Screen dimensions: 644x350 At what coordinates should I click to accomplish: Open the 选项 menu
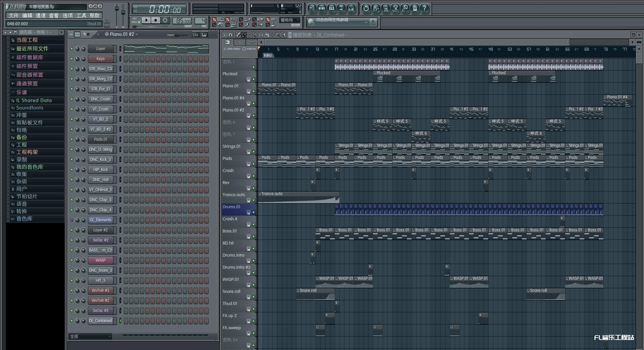click(x=67, y=15)
